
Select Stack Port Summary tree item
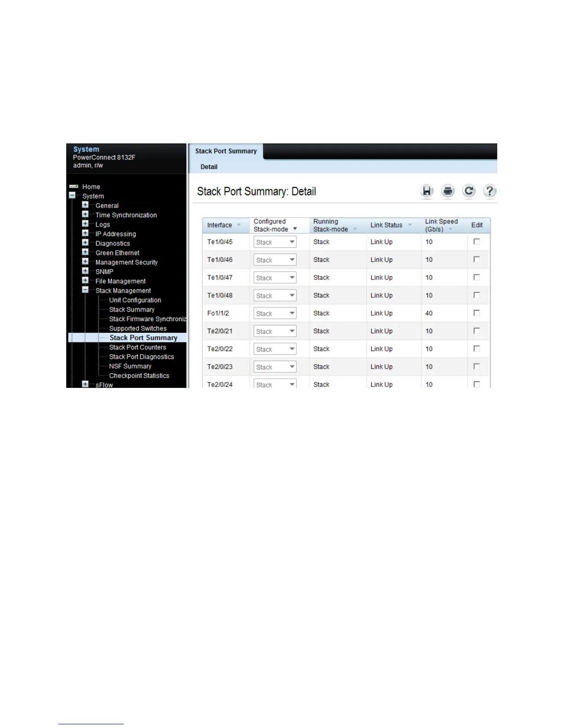click(143, 338)
